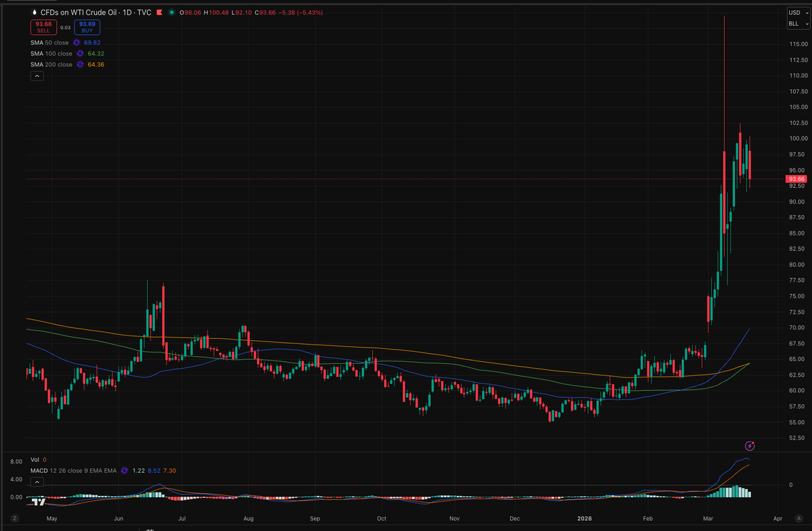The height and width of the screenshot is (531, 812).
Task: Click the green market status dot icon
Action: point(172,13)
